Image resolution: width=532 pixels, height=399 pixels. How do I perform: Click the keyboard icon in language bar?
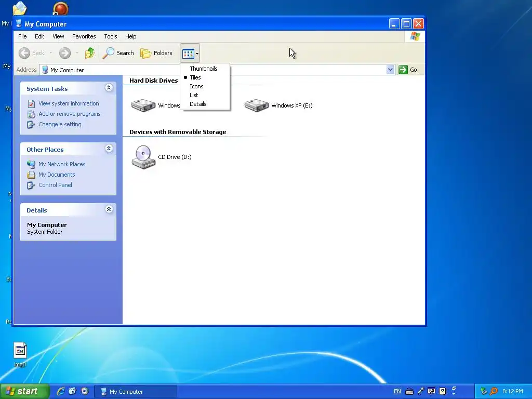409,392
